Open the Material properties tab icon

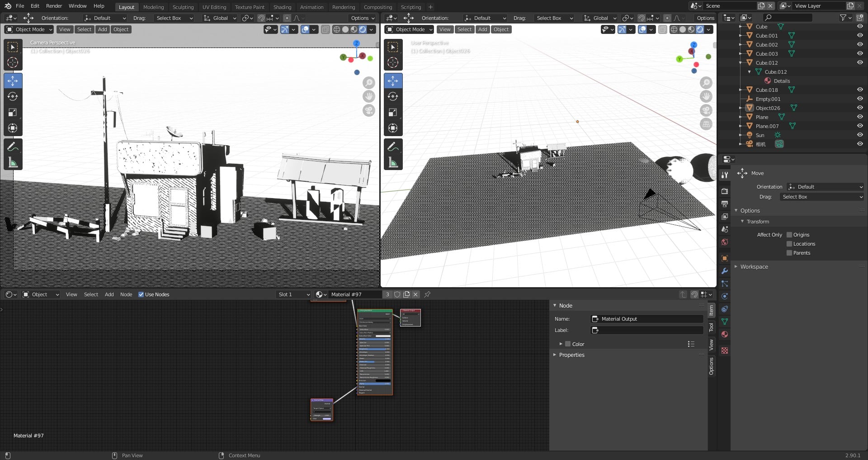[x=725, y=334]
